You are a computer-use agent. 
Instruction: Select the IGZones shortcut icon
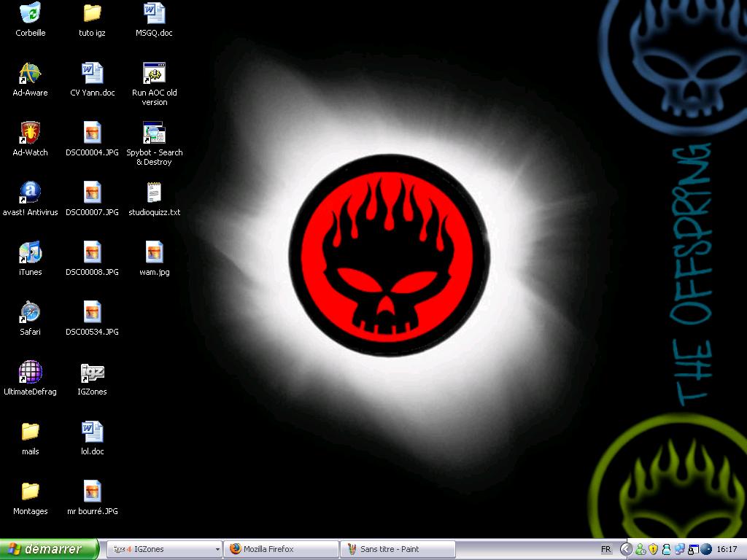[92, 378]
